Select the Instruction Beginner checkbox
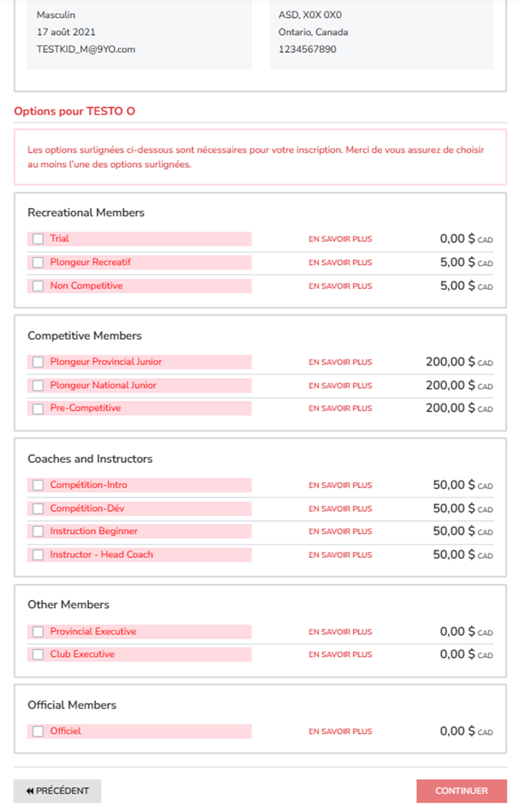This screenshot has height=812, width=518. 38,532
